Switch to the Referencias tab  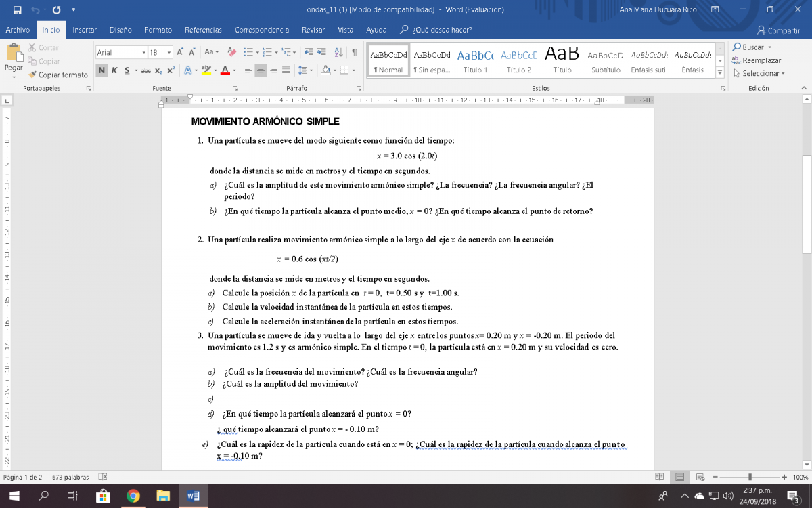203,30
